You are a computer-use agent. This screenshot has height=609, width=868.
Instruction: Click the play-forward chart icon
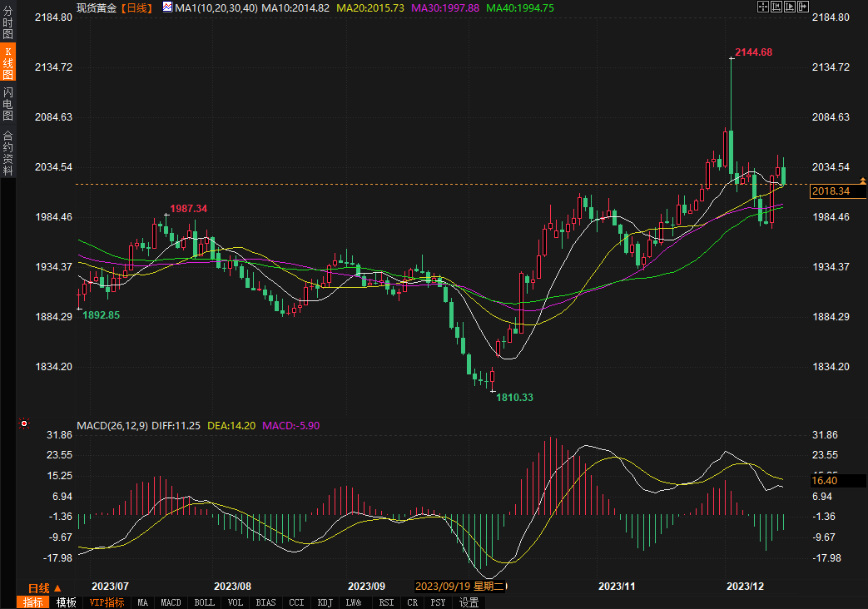click(x=790, y=7)
